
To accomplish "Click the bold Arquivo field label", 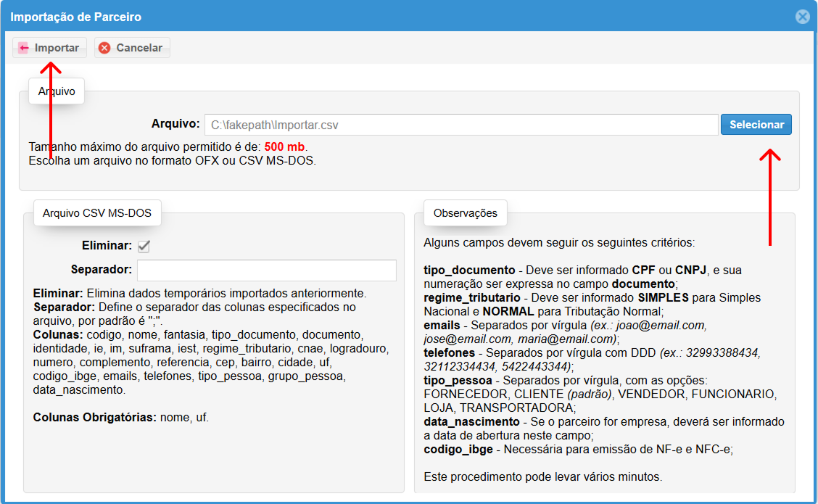I will pos(175,124).
